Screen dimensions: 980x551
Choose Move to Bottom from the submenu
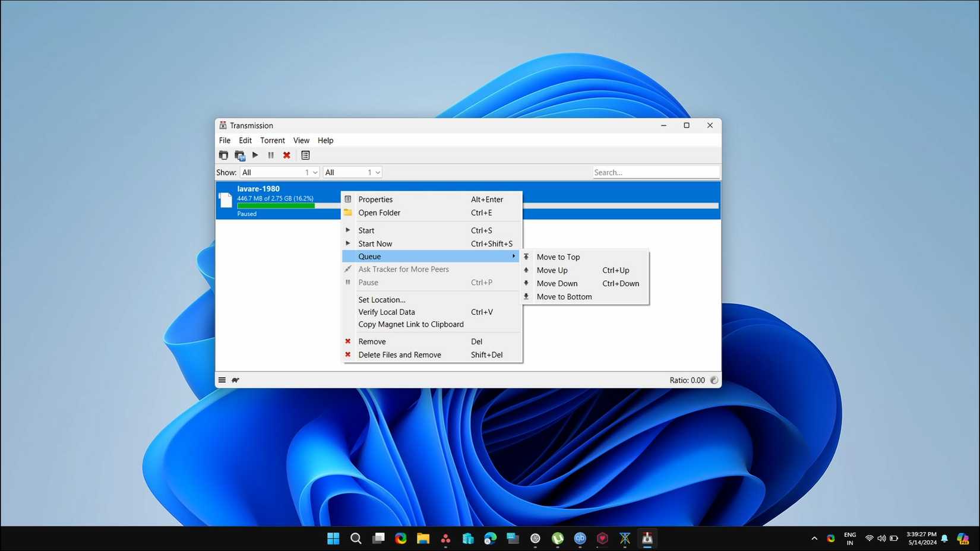[564, 297]
